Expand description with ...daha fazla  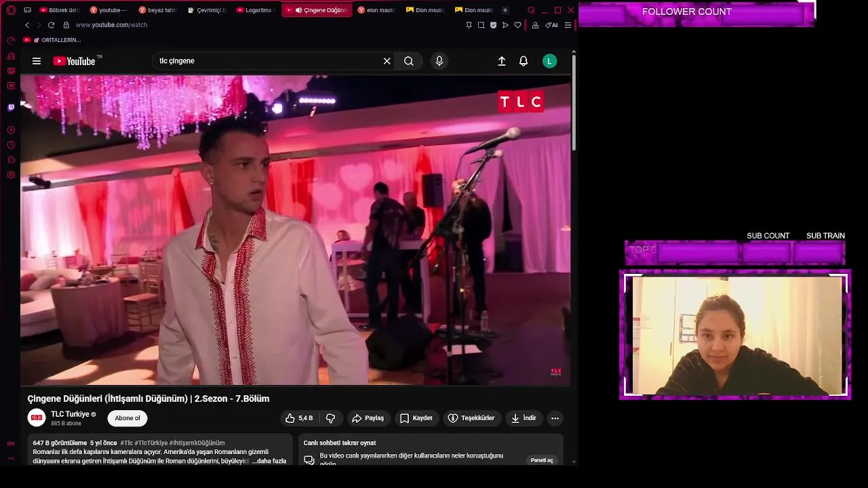click(x=269, y=461)
